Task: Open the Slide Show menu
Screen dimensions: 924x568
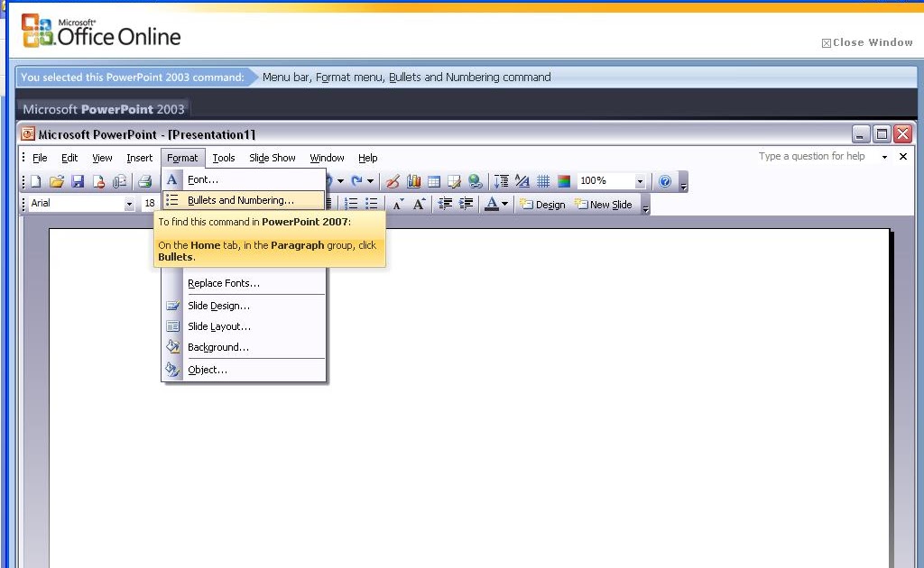Action: (x=273, y=158)
